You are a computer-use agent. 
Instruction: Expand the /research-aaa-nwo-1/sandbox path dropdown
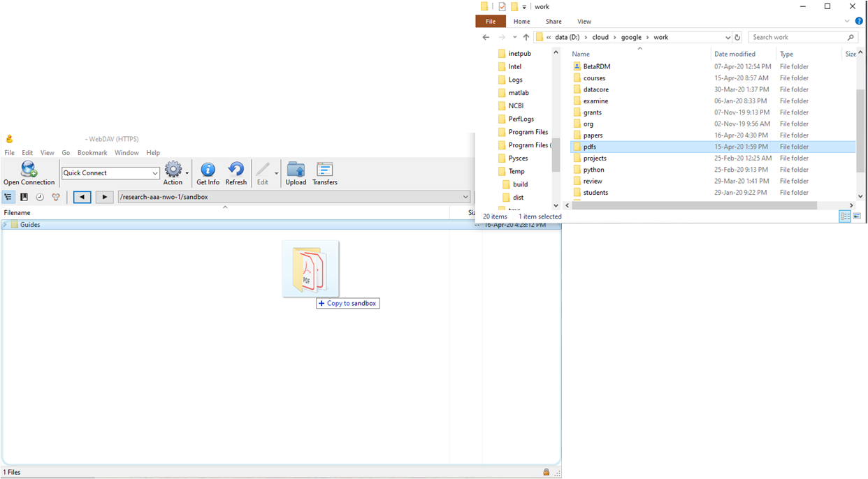tap(465, 197)
